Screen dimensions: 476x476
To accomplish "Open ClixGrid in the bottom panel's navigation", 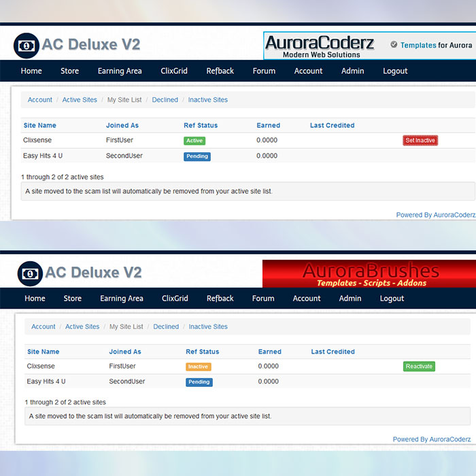I will (x=175, y=299).
